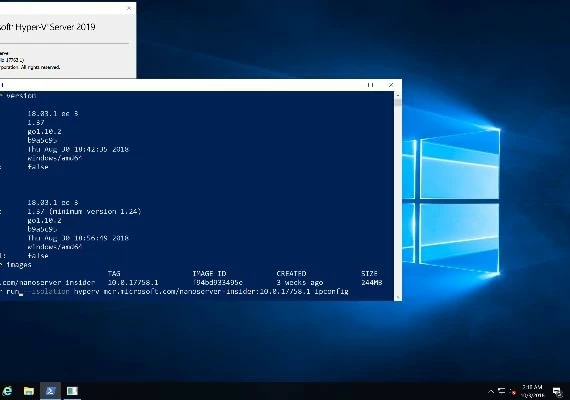Open the Action Center notifications icon

pyautogui.click(x=557, y=392)
